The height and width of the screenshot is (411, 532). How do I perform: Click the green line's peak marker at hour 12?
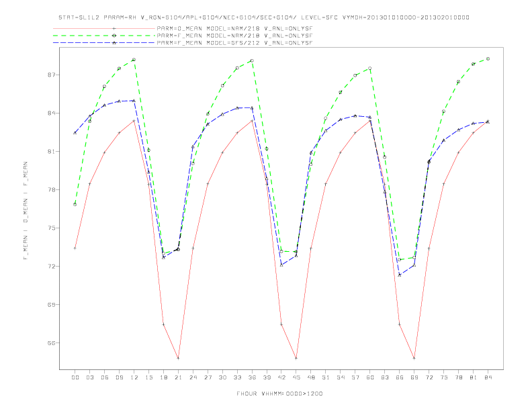134,60
